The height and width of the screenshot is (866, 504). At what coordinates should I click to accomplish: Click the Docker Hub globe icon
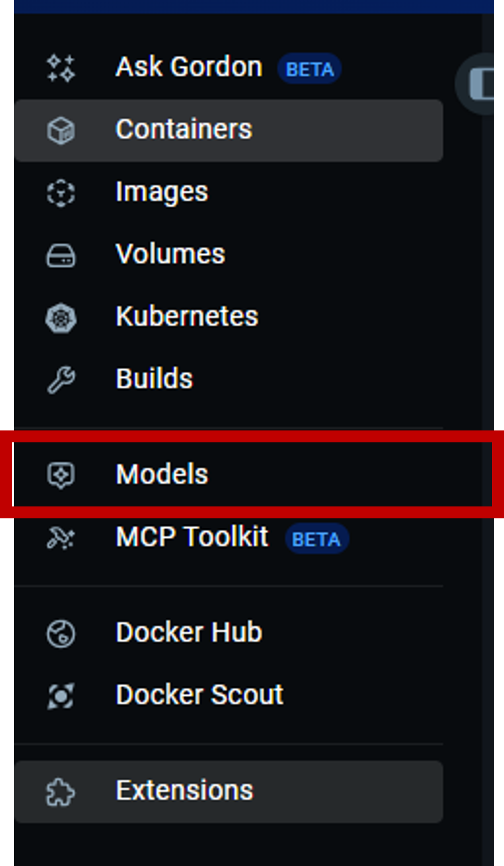[x=61, y=633]
